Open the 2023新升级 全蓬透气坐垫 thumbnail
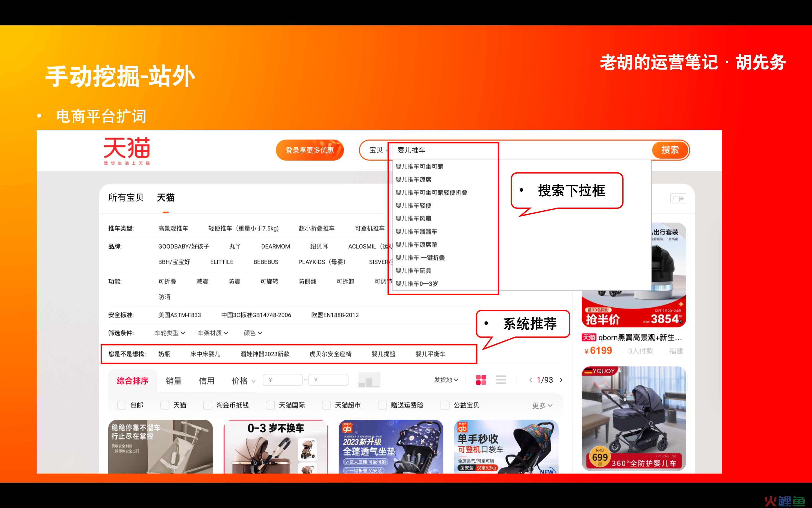The width and height of the screenshot is (812, 508). (391, 446)
